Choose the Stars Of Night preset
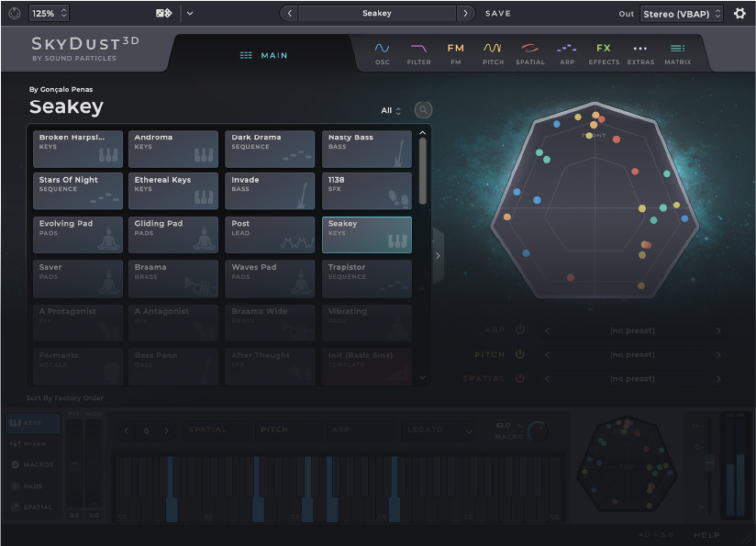Screen dimensions: 756x546 pos(78,191)
